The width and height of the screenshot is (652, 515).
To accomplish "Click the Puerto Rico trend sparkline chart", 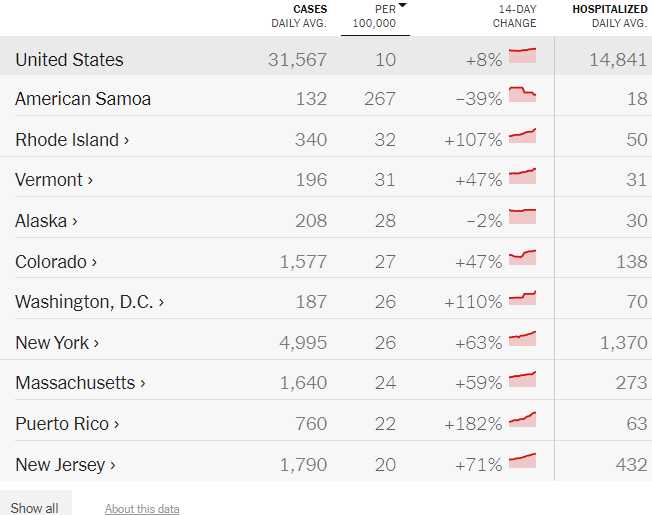I will click(522, 420).
